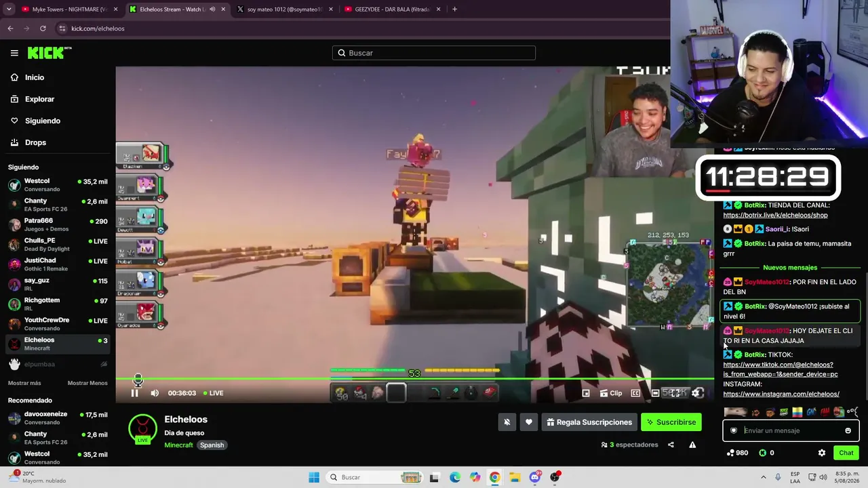Viewport: 868px width, 488px height.
Task: Open Google Chrome from the taskbar
Action: click(495, 477)
